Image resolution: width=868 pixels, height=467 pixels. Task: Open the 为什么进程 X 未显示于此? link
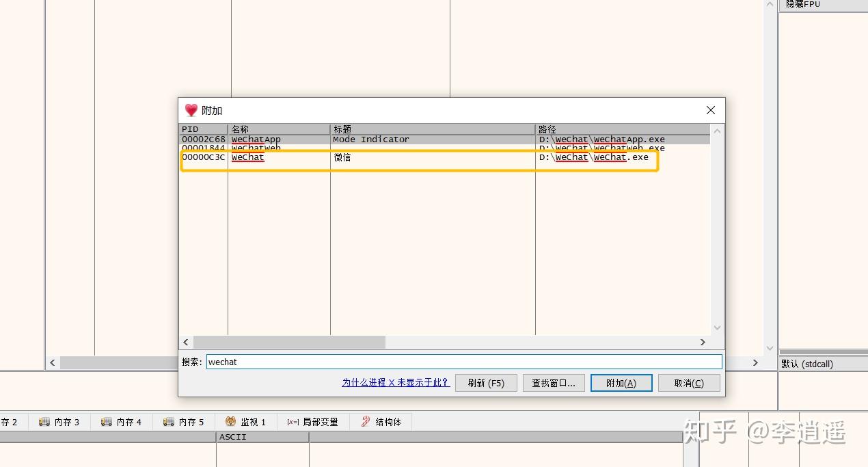click(x=396, y=383)
